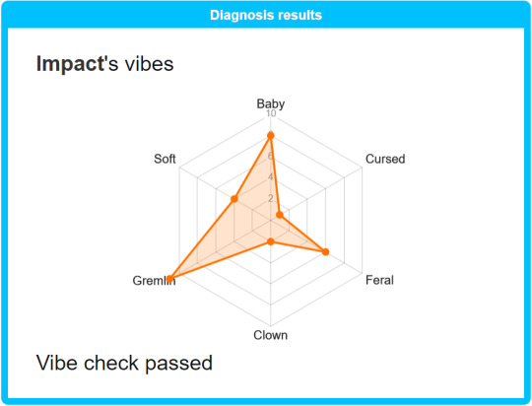Click the Baby axis label
Image resolution: width=532 pixels, height=406 pixels.
270,103
